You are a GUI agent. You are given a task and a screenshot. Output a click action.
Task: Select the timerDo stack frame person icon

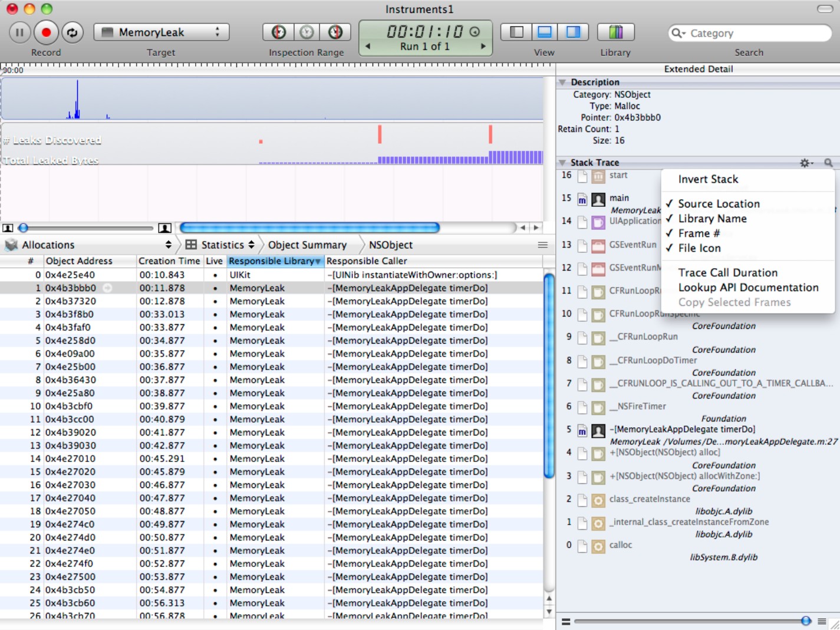click(598, 431)
